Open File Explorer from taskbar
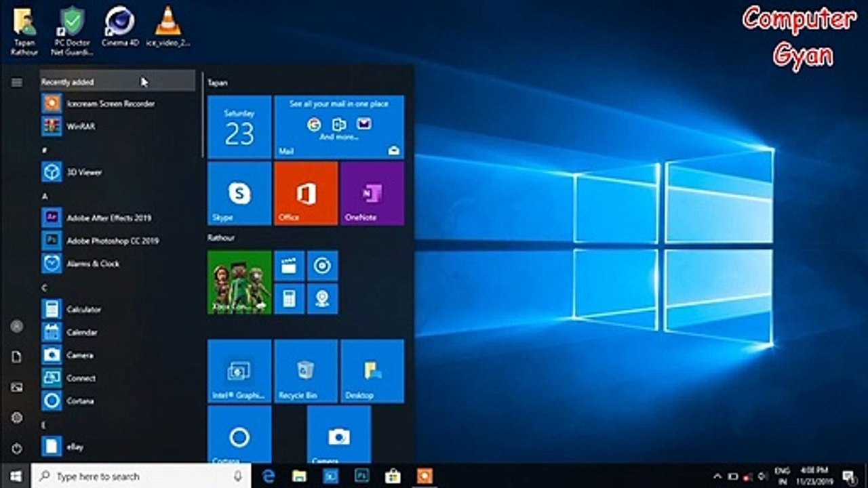 (x=299, y=476)
